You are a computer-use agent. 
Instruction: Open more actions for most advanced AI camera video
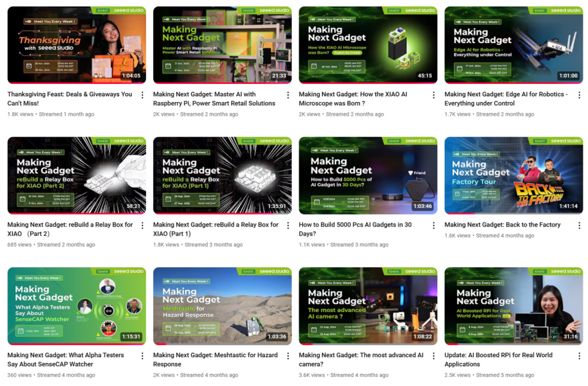tap(434, 356)
